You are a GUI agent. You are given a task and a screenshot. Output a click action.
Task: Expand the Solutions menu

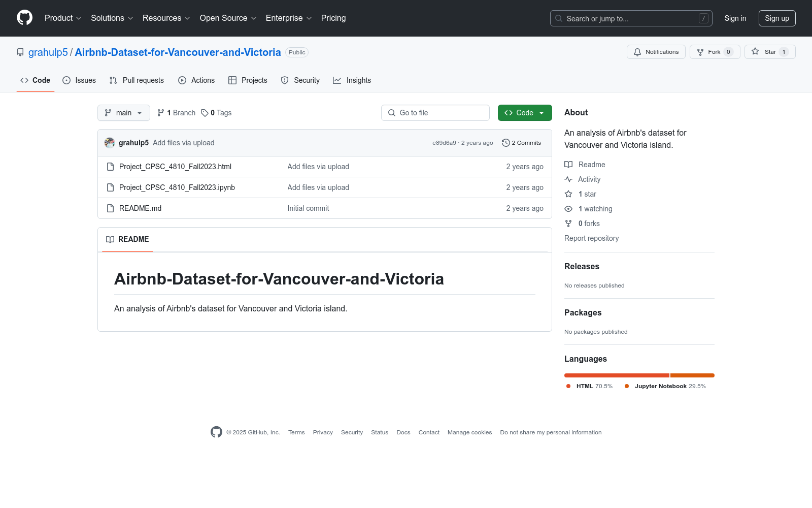click(x=112, y=18)
